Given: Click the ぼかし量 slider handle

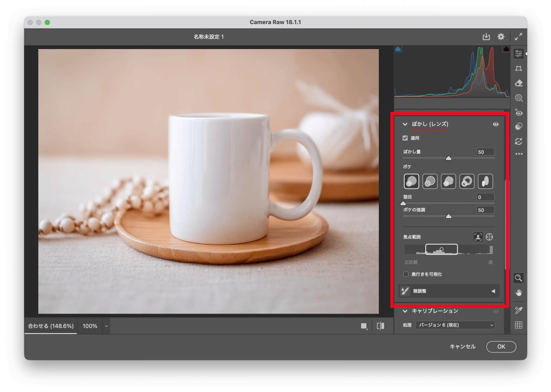Looking at the screenshot, I should pos(448,158).
